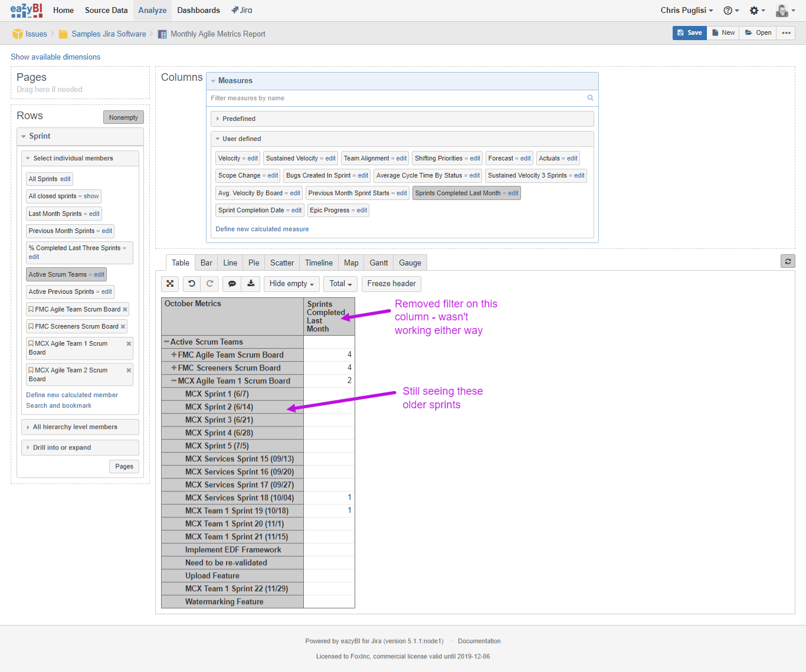Click the eazyBI logo
The width and height of the screenshot is (806, 672).
(x=27, y=10)
